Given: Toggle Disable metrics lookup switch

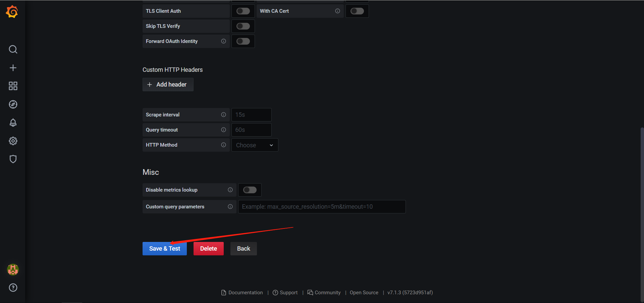Looking at the screenshot, I should point(250,190).
